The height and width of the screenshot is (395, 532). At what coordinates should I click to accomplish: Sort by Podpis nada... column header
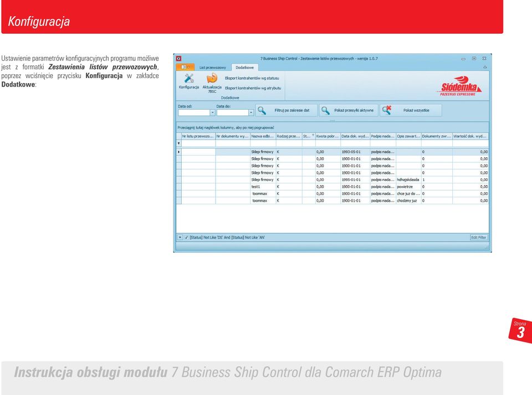[383, 136]
